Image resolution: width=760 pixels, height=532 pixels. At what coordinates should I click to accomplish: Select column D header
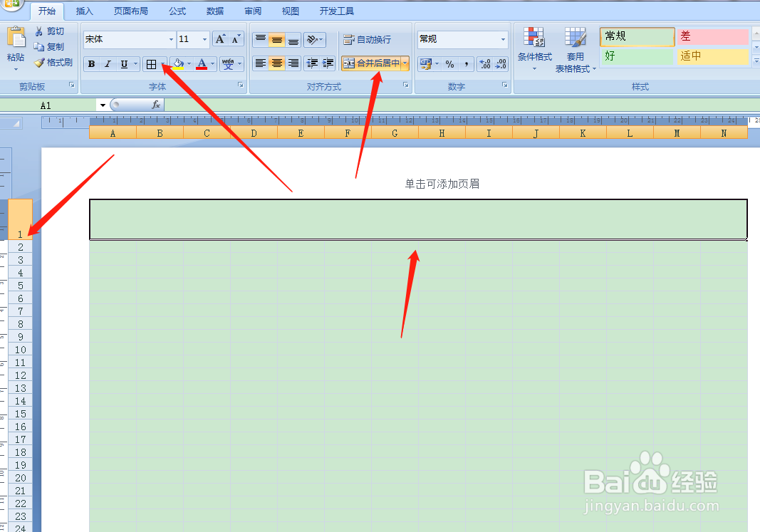254,133
